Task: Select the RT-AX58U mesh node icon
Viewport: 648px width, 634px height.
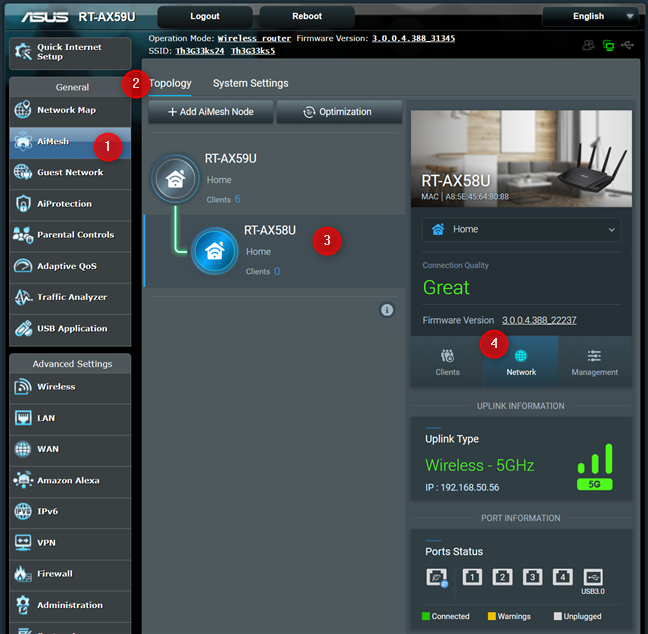Action: (x=214, y=251)
